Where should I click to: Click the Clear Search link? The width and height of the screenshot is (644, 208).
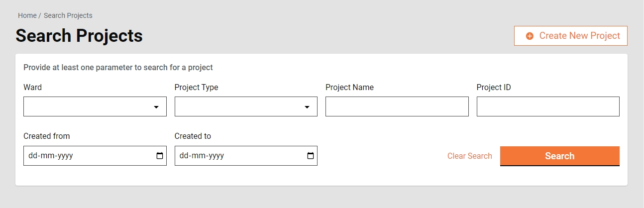pyautogui.click(x=469, y=156)
